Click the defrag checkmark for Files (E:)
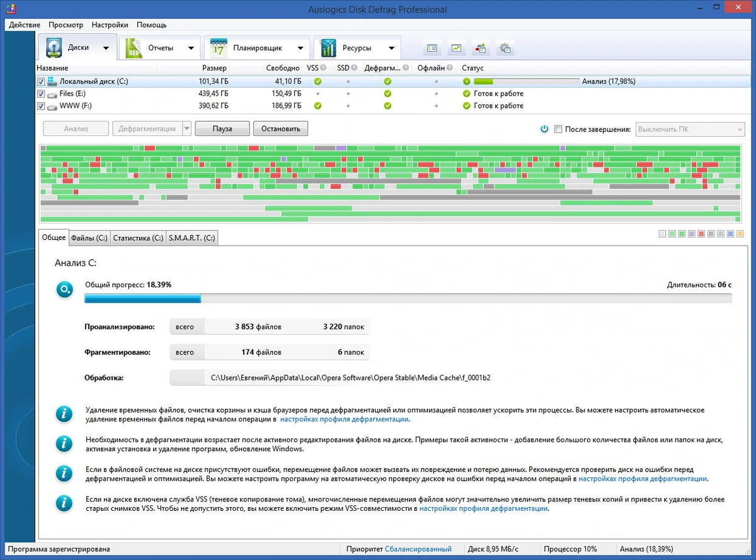The height and width of the screenshot is (560, 756). point(387,93)
